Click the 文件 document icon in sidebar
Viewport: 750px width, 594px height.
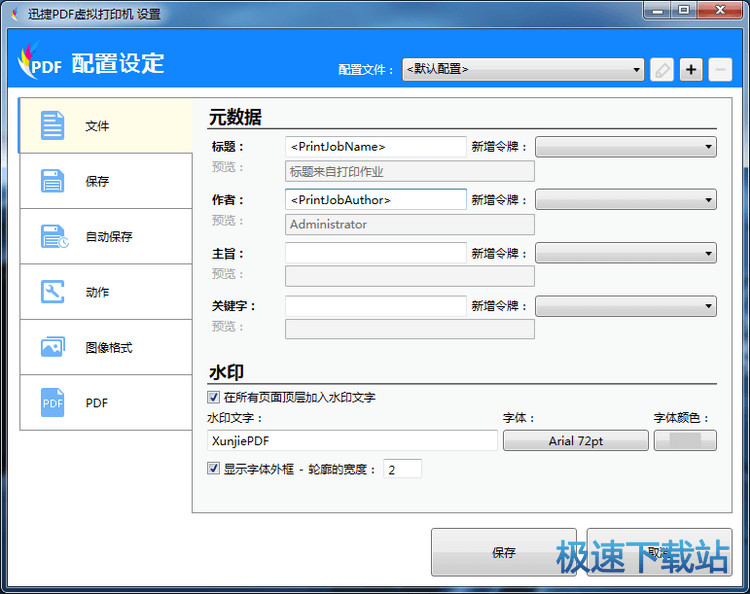click(x=52, y=125)
